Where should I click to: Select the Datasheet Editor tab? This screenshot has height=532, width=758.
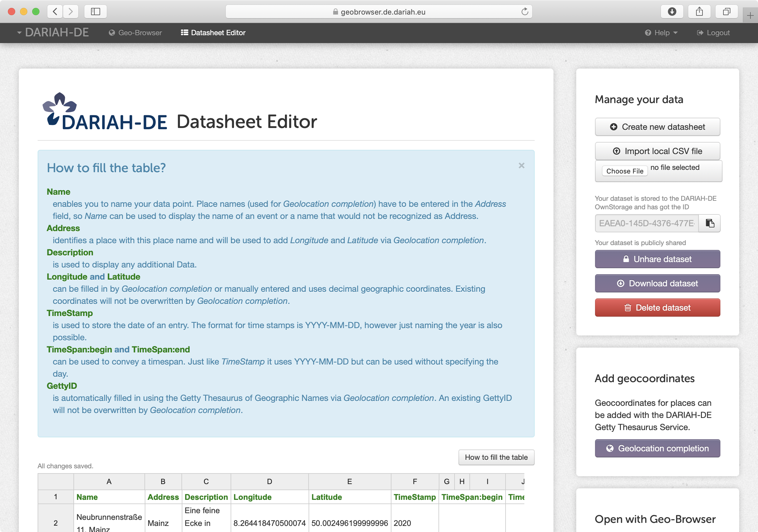click(213, 33)
